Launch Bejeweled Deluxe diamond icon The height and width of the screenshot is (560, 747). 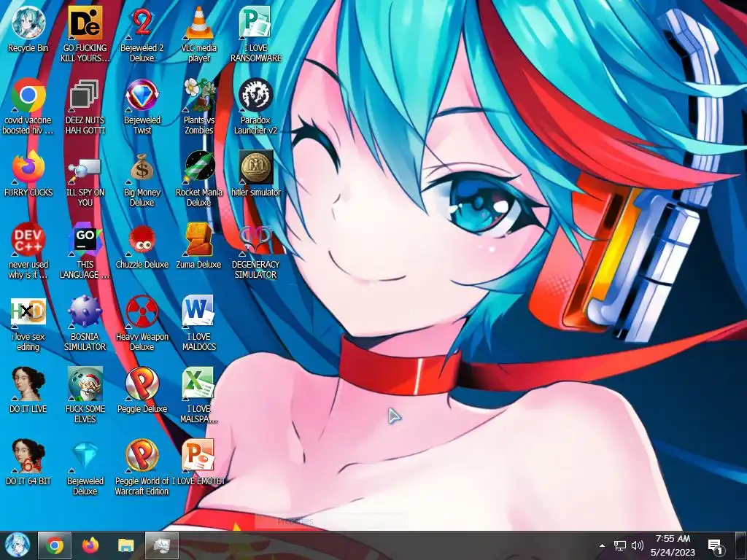pos(85,467)
